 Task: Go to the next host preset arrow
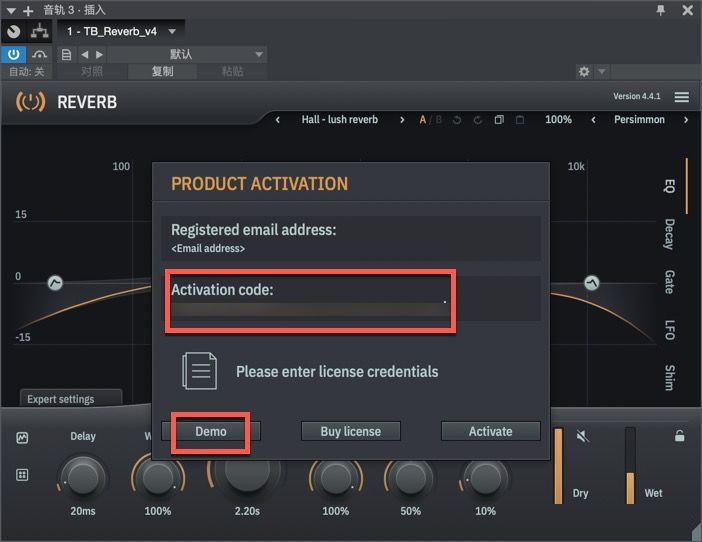coord(99,55)
